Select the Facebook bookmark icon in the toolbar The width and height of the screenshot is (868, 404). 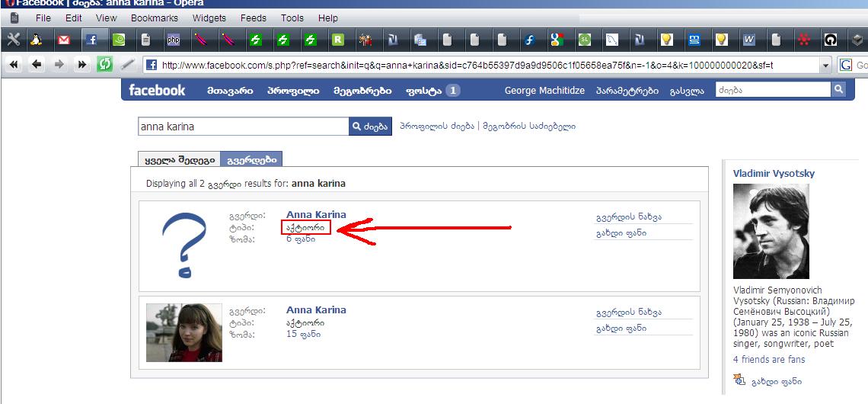tap(91, 40)
